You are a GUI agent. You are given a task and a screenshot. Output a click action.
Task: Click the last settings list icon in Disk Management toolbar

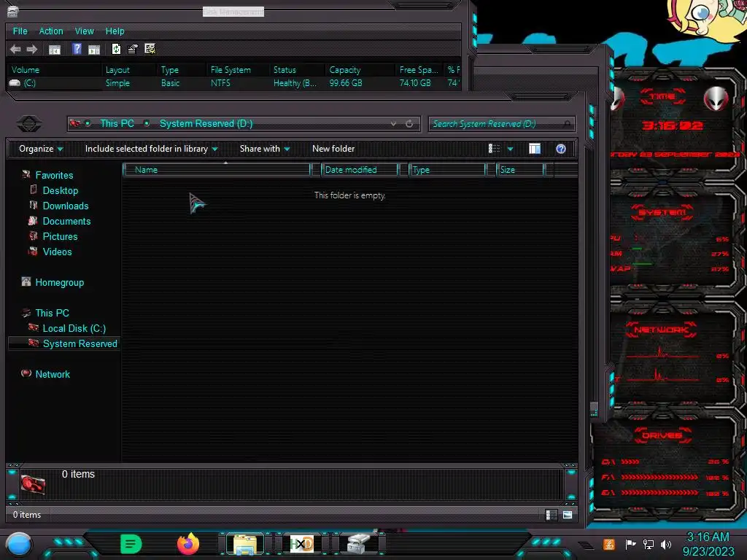click(x=150, y=49)
